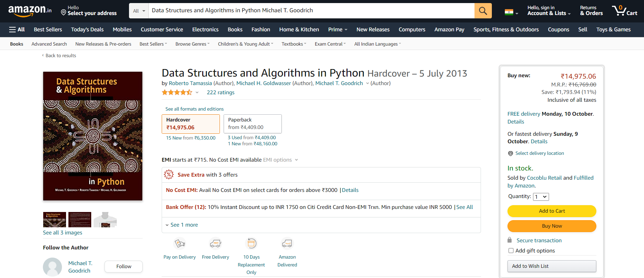The height and width of the screenshot is (278, 644).
Task: Open 15 New from ₹6,350.00 offers
Action: (191, 138)
